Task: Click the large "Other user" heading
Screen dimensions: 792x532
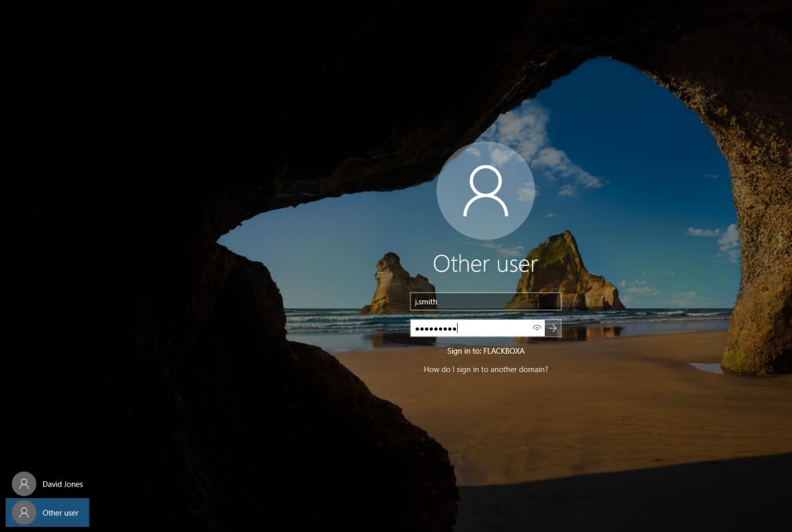Action: pyautogui.click(x=485, y=264)
